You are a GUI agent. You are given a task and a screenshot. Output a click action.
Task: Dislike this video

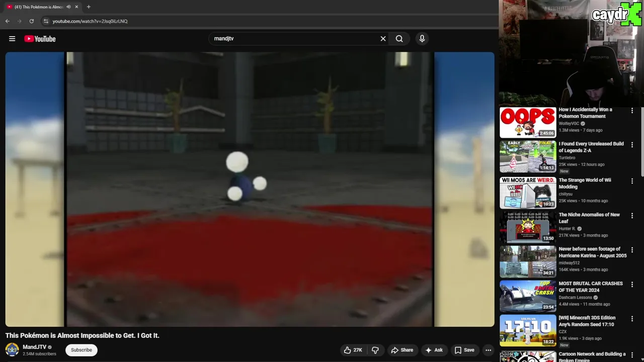click(375, 350)
